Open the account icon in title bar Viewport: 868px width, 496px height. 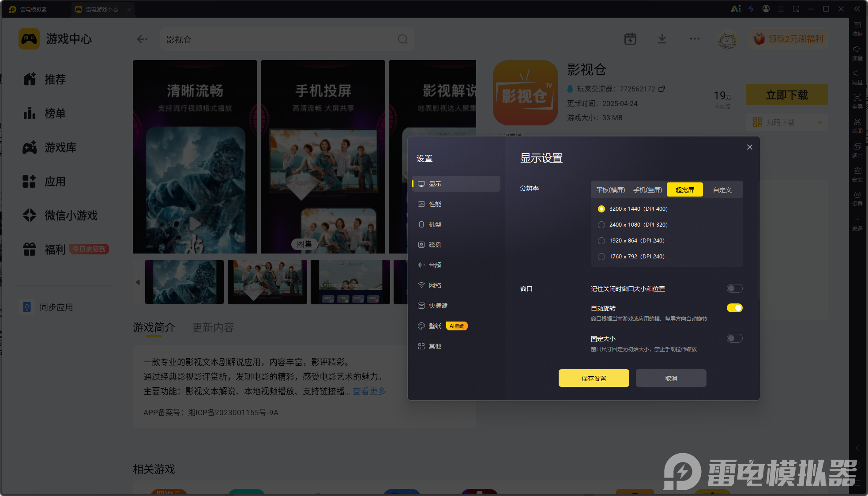(x=766, y=9)
